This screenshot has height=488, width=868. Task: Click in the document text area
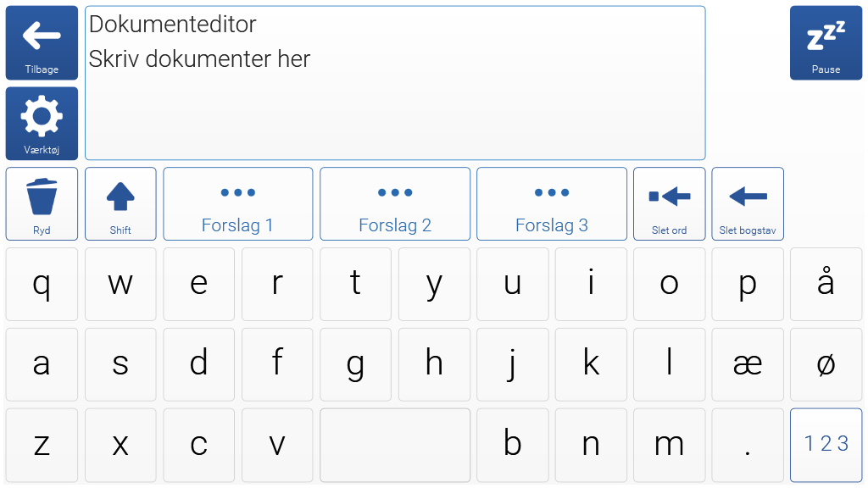(x=395, y=83)
